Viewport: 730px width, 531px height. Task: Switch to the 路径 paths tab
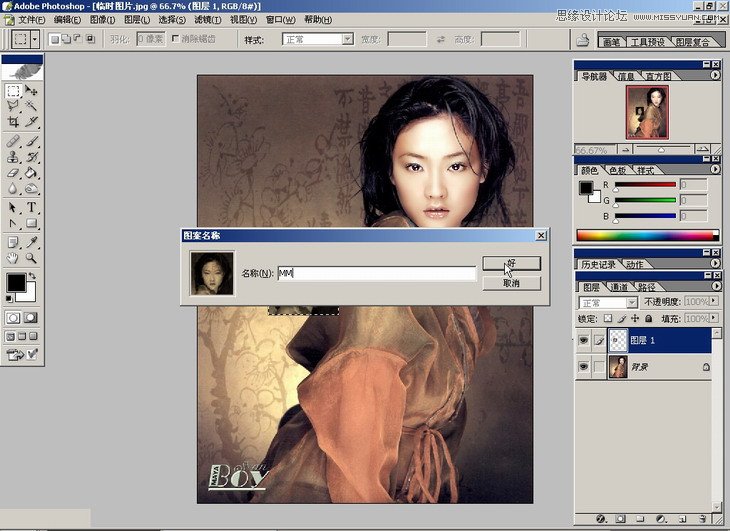(x=647, y=287)
